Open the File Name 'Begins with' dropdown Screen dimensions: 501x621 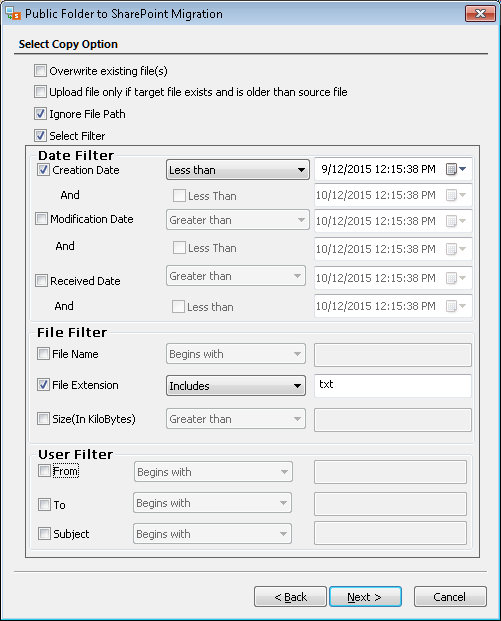point(236,354)
